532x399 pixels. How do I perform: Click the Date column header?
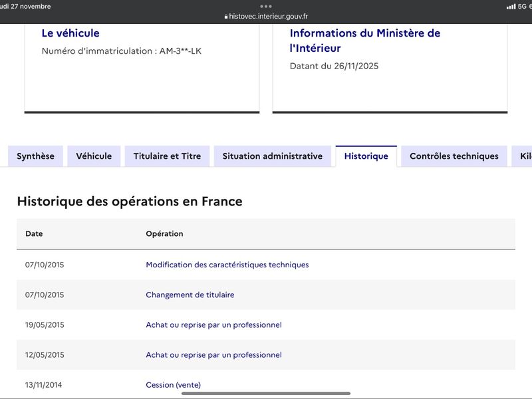tap(34, 234)
